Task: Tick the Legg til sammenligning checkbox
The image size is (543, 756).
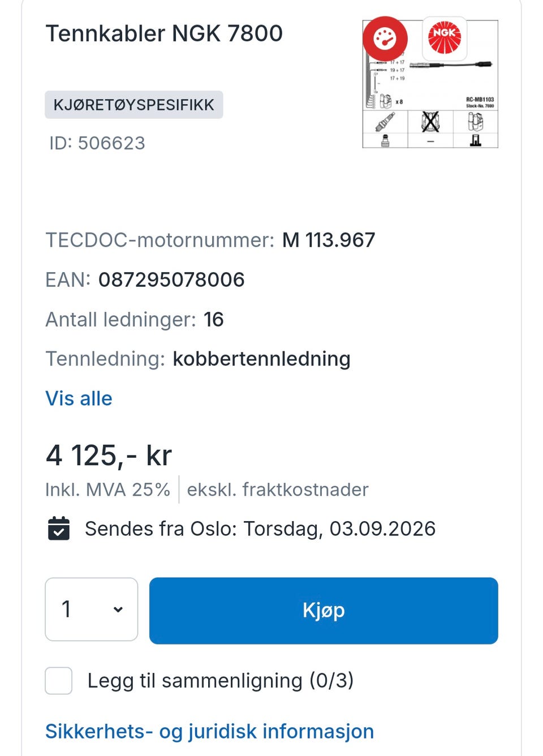Action: pyautogui.click(x=59, y=681)
